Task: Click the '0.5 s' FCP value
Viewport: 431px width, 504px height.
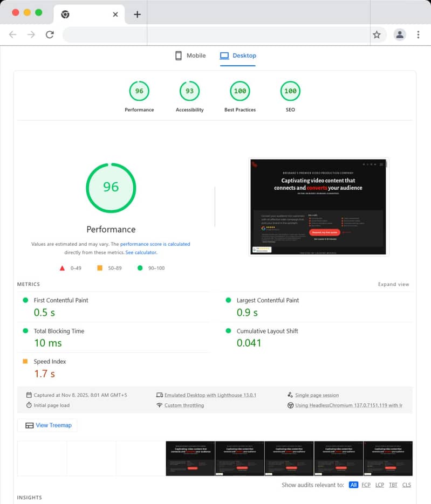Action: coord(44,313)
